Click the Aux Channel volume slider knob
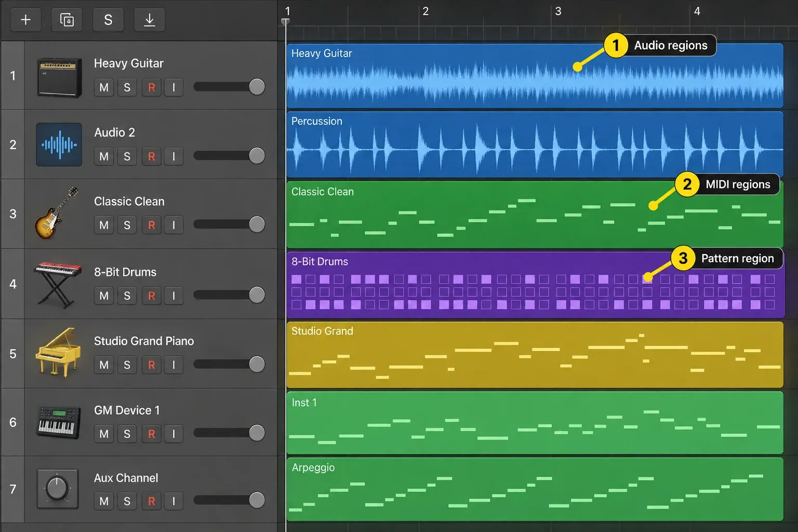 [x=257, y=500]
